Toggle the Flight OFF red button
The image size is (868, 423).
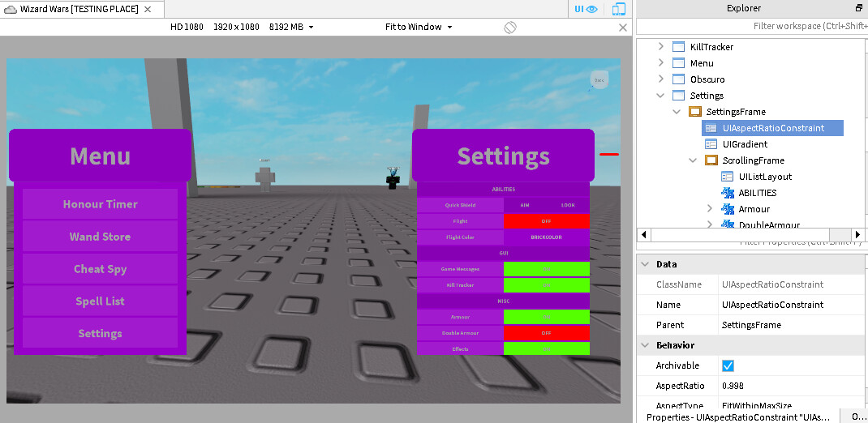[x=547, y=221]
